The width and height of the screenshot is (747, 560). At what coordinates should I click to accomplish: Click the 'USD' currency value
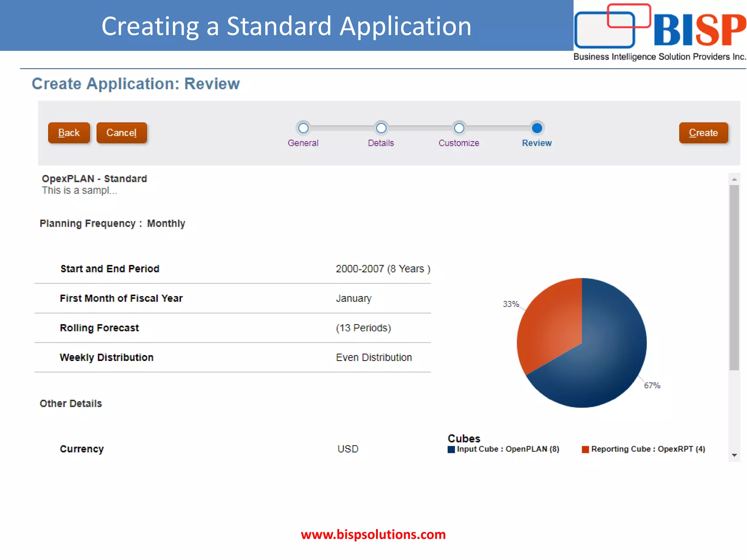tap(348, 449)
